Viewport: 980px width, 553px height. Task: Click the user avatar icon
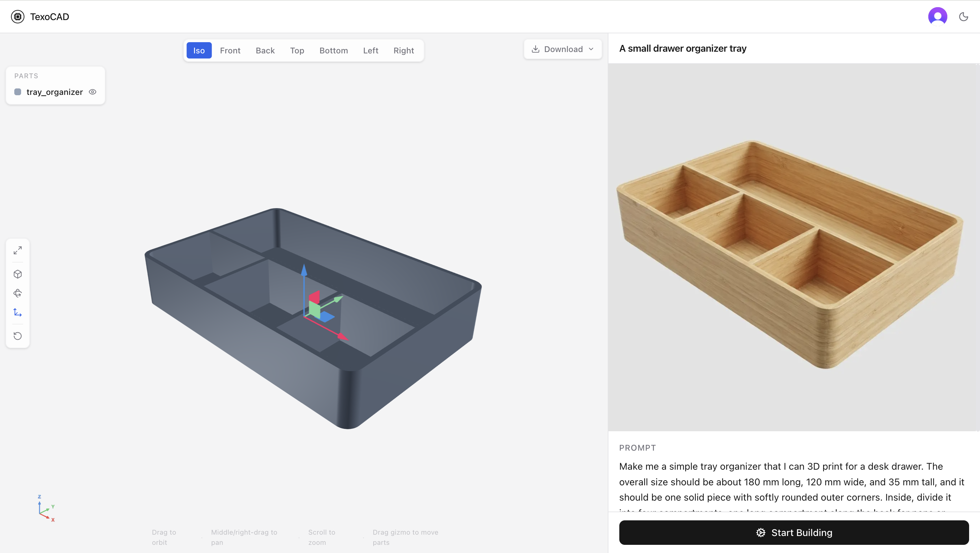tap(937, 16)
